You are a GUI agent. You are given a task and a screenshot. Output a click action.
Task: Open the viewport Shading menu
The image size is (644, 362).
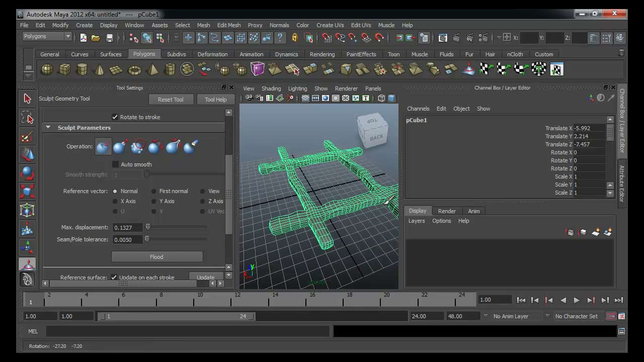point(271,88)
